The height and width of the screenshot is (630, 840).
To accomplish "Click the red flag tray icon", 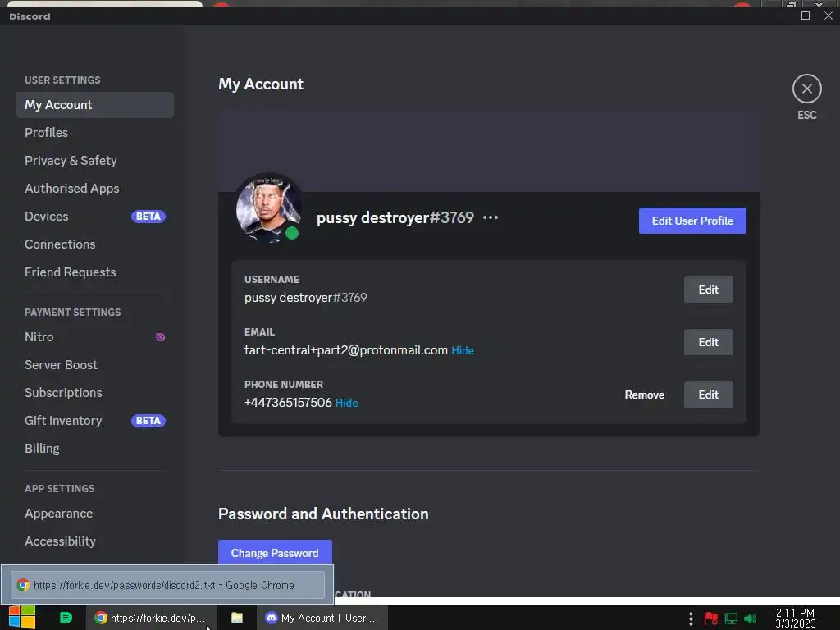I will coord(711,619).
